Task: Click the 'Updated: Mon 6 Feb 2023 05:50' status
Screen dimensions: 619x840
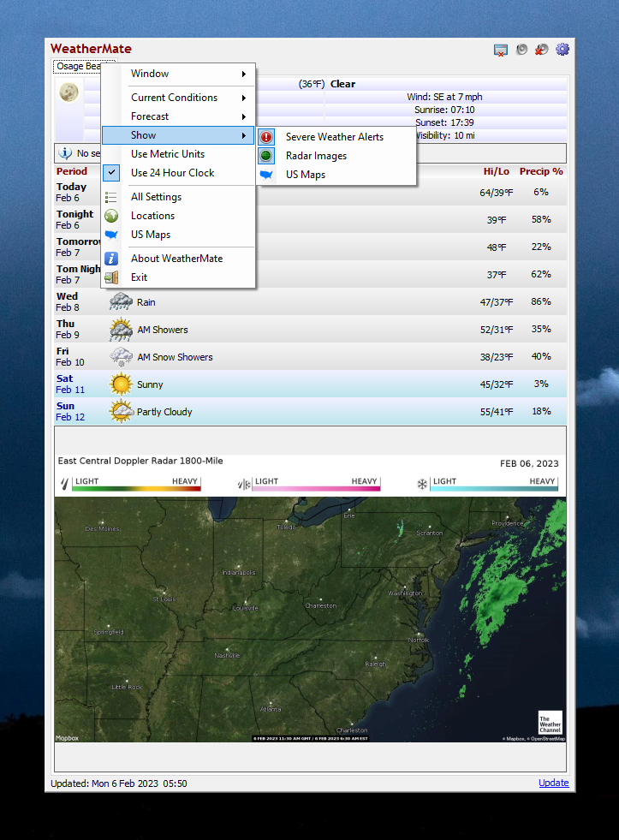Action: (x=119, y=783)
